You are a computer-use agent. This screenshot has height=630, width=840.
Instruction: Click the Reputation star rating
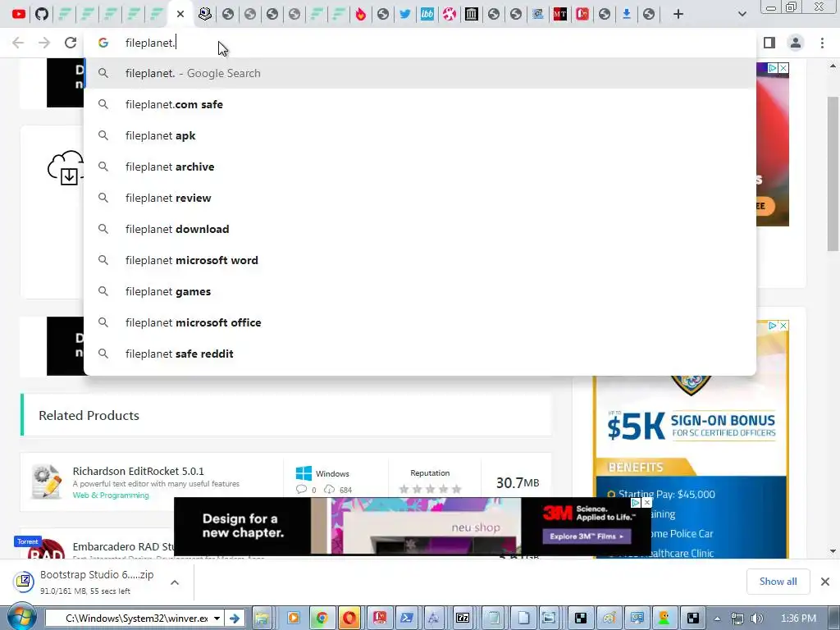click(430, 489)
